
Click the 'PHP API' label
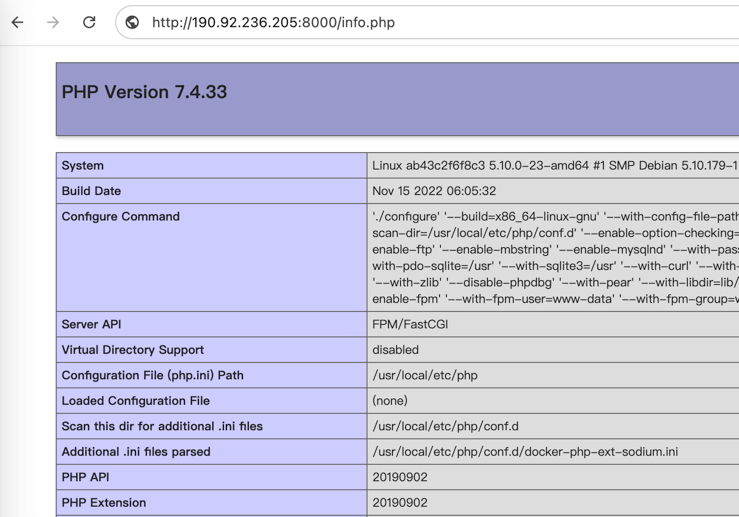click(85, 477)
